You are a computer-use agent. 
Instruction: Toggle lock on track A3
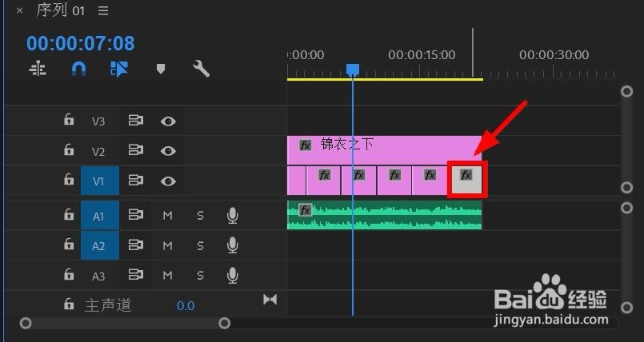pos(69,274)
